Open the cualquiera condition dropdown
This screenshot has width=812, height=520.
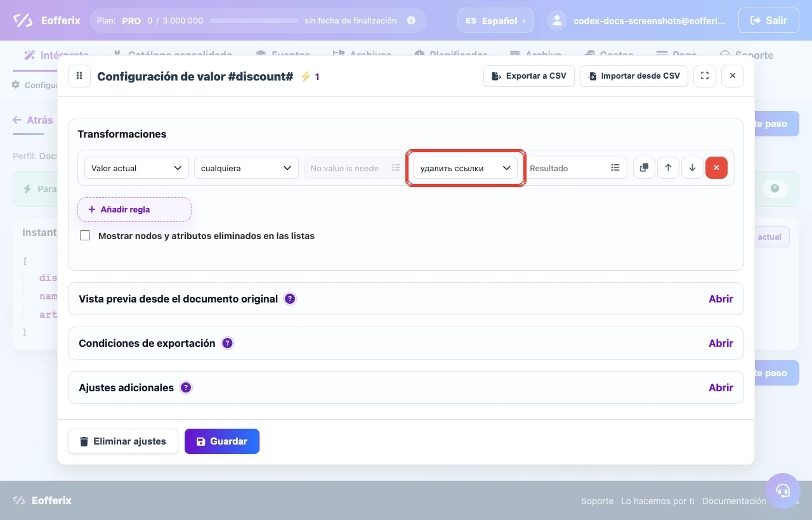246,168
